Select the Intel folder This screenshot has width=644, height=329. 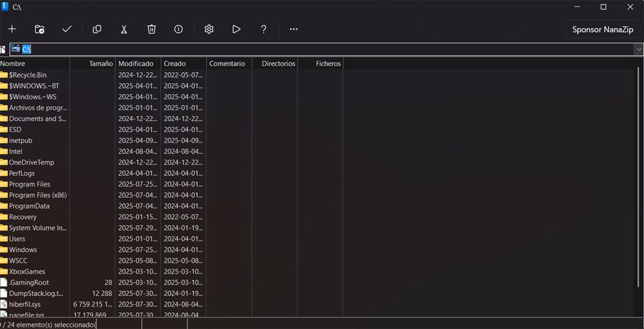[15, 151]
